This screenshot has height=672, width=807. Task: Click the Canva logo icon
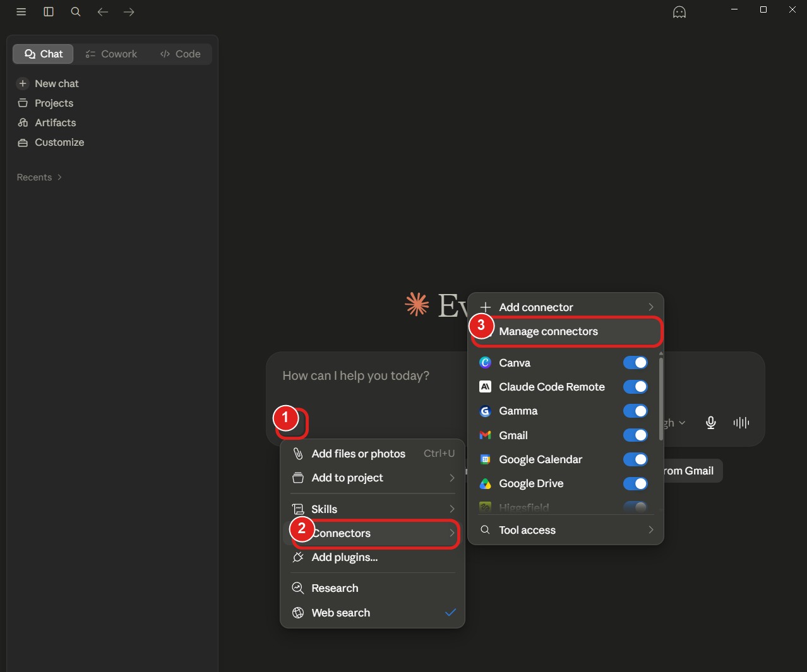coord(485,363)
